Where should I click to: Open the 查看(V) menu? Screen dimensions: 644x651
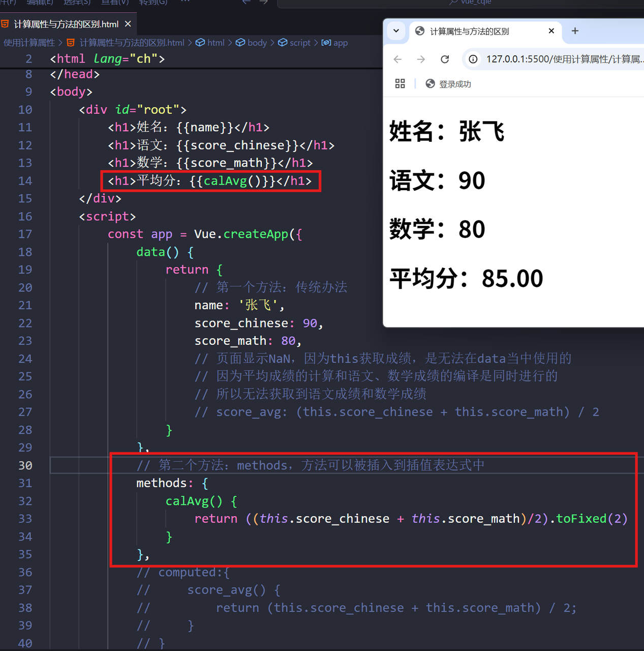click(x=114, y=3)
